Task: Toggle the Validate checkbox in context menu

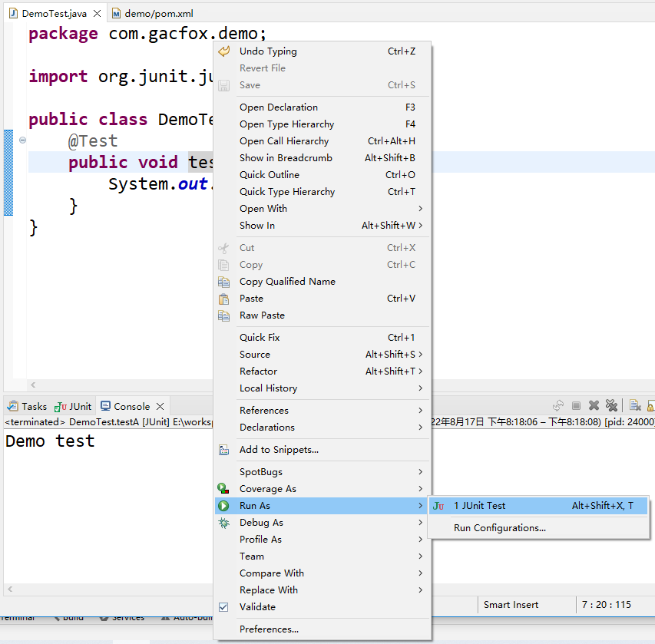Action: (223, 607)
